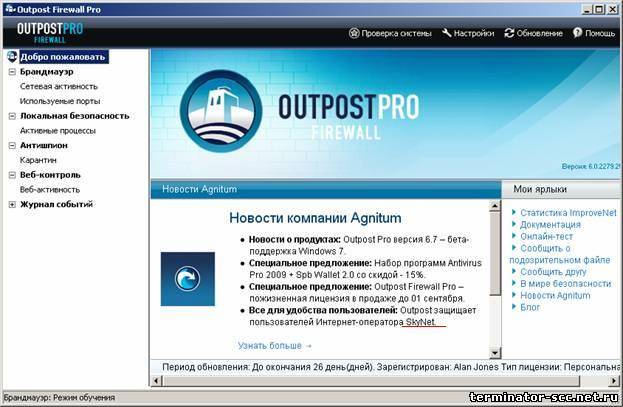
Task: Click the Outpost Firewall Pro title bar icon
Action: click(x=10, y=9)
